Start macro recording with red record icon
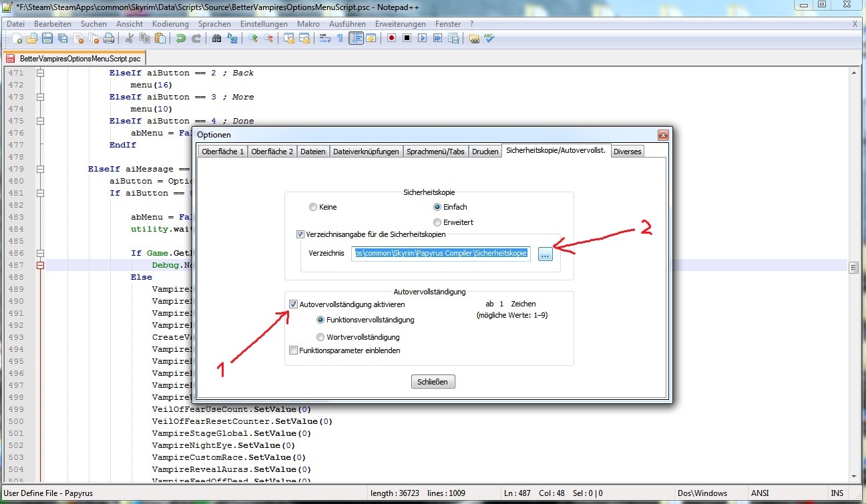The width and height of the screenshot is (866, 504). pyautogui.click(x=392, y=38)
